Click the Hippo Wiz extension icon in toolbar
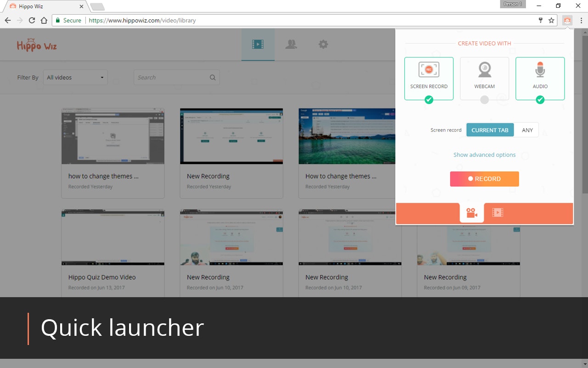 [x=567, y=20]
